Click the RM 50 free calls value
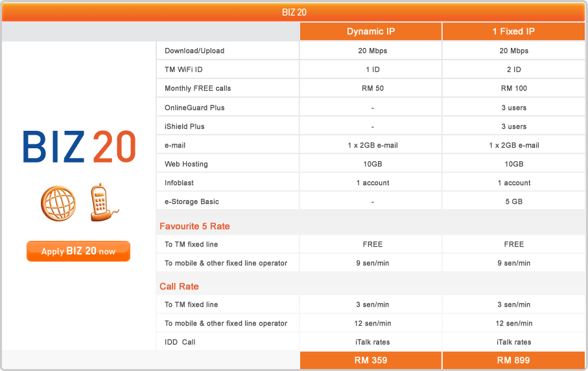This screenshot has height=371, width=588. pos(372,88)
